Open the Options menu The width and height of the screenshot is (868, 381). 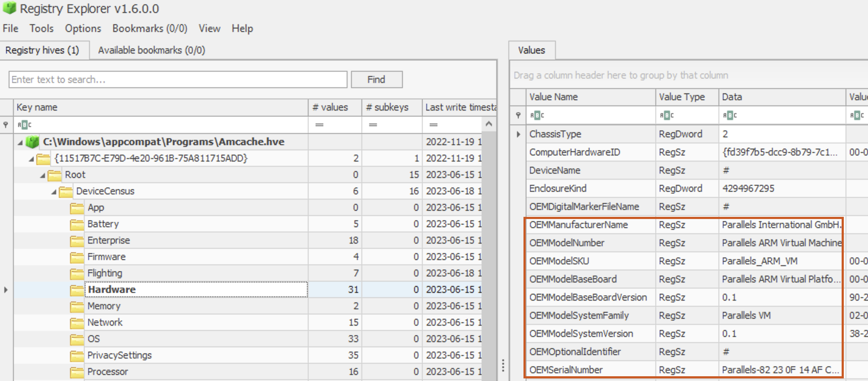click(83, 29)
